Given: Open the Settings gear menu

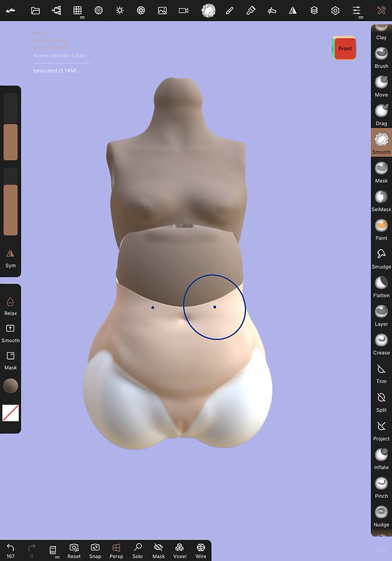Looking at the screenshot, I should click(x=335, y=11).
